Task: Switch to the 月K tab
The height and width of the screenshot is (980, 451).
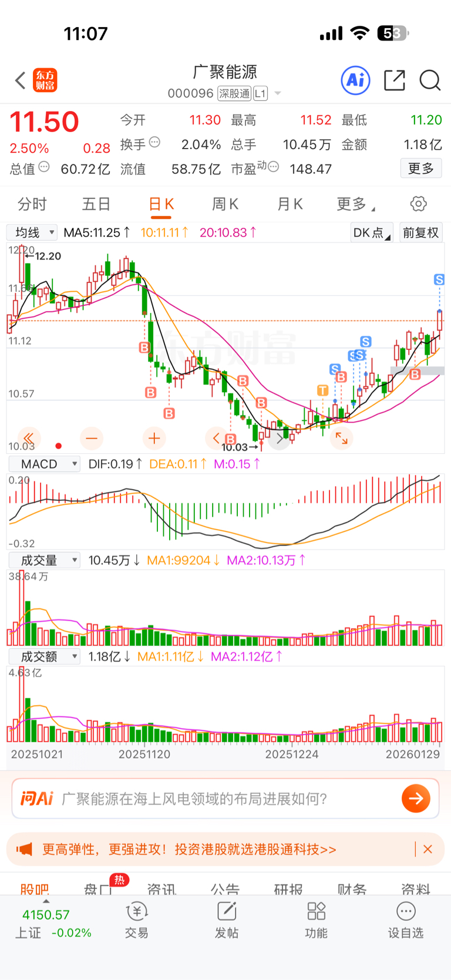Action: click(x=290, y=204)
